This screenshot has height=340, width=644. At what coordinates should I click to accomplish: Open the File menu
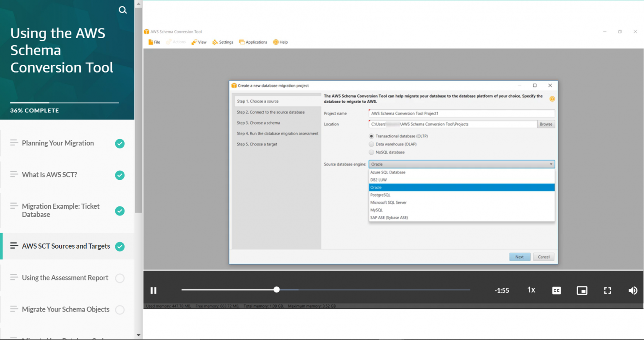click(x=154, y=42)
